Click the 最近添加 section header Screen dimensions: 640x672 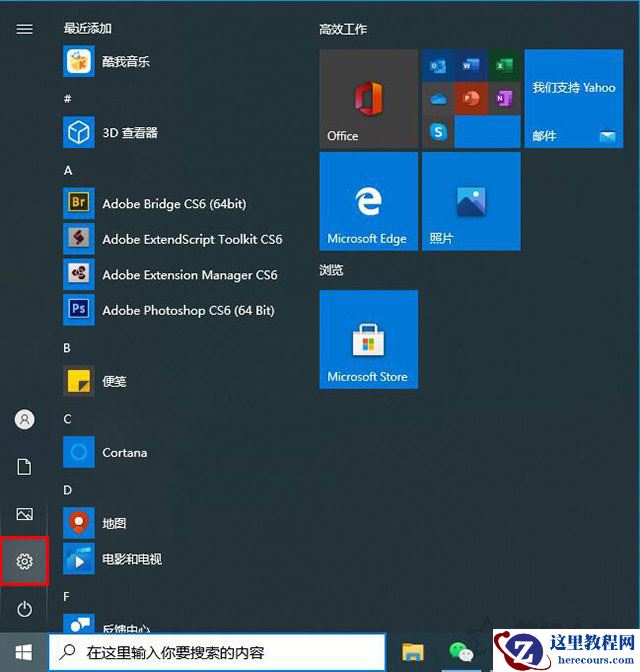point(87,29)
